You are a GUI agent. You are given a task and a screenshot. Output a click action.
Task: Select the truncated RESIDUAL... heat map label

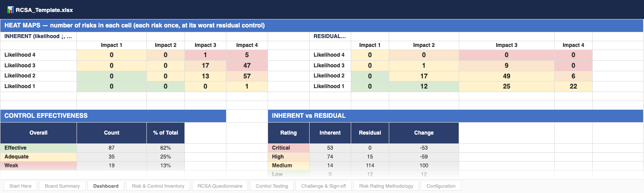330,36
